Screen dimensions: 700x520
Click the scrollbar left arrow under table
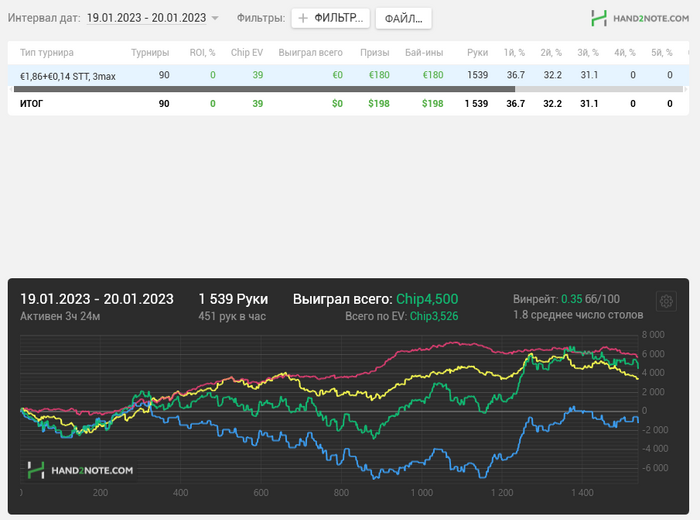[x=11, y=89]
